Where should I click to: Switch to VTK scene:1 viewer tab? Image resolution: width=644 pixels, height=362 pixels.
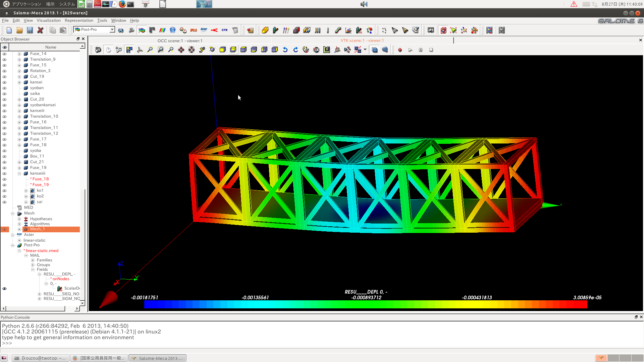(x=362, y=41)
